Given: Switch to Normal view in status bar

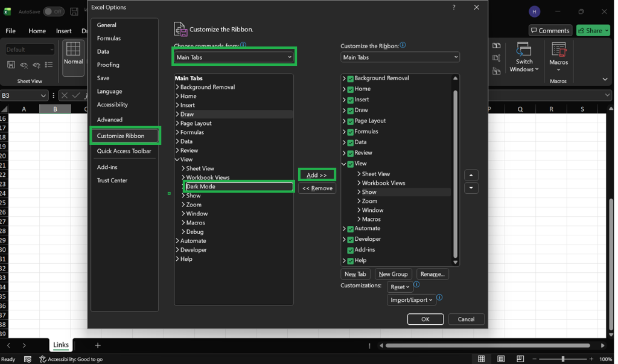Looking at the screenshot, I should point(481,359).
